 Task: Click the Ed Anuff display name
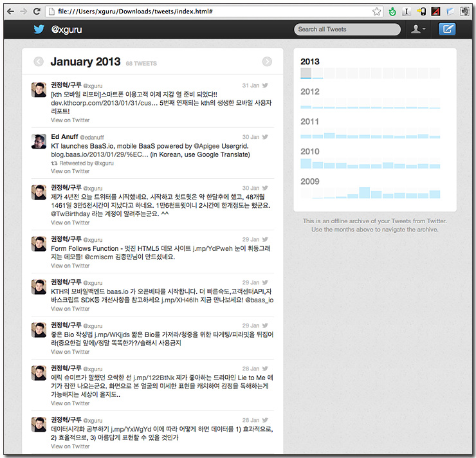64,137
